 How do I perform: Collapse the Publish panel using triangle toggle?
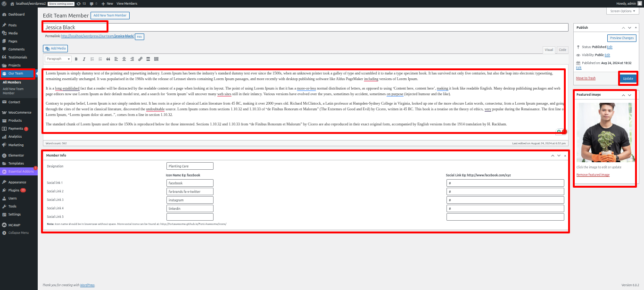click(636, 28)
